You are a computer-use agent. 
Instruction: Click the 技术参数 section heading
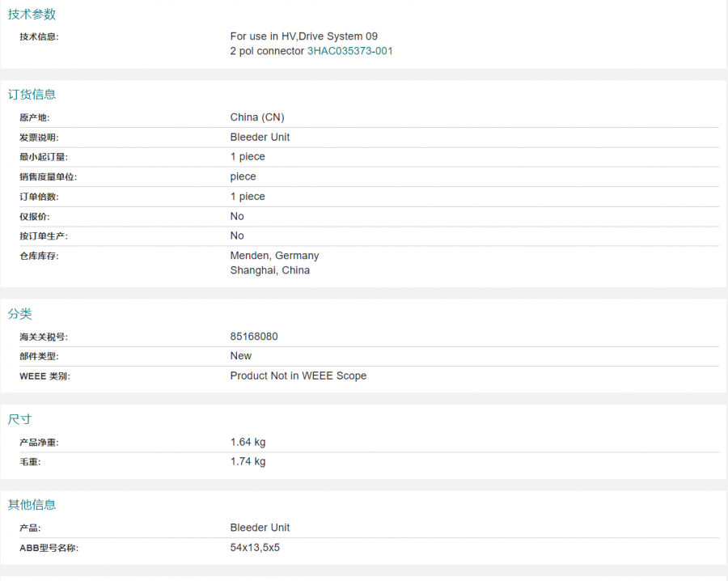pyautogui.click(x=32, y=15)
